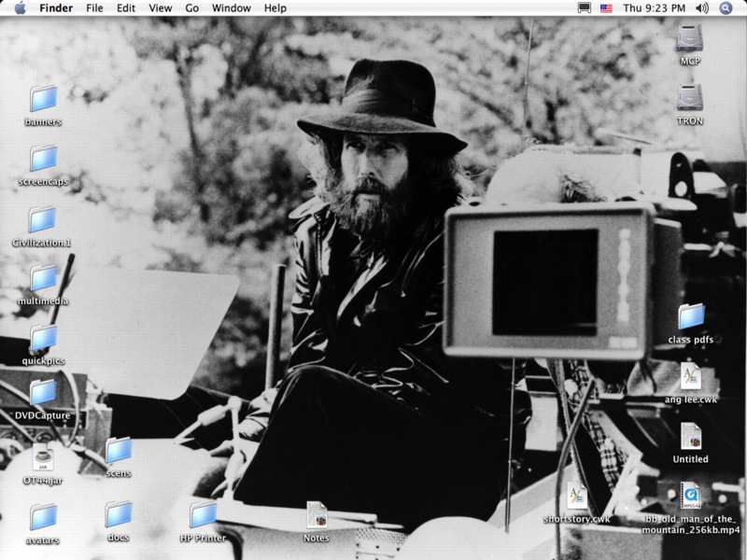Click the Notes document icon
747x560 pixels.
click(317, 515)
